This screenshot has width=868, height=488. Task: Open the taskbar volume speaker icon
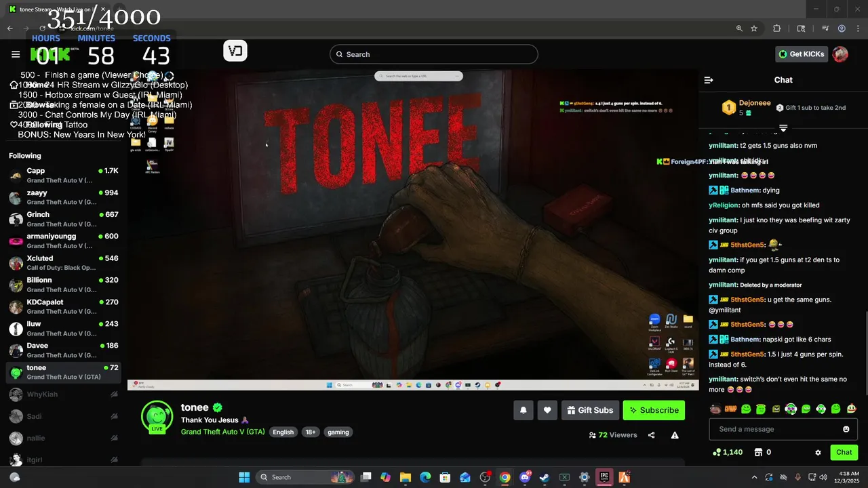(x=823, y=477)
